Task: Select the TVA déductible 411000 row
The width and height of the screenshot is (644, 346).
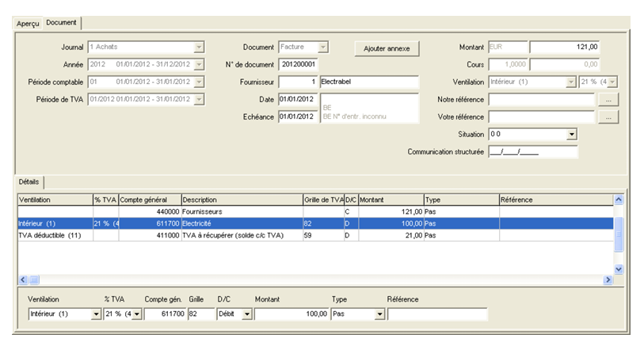Action: (315, 236)
